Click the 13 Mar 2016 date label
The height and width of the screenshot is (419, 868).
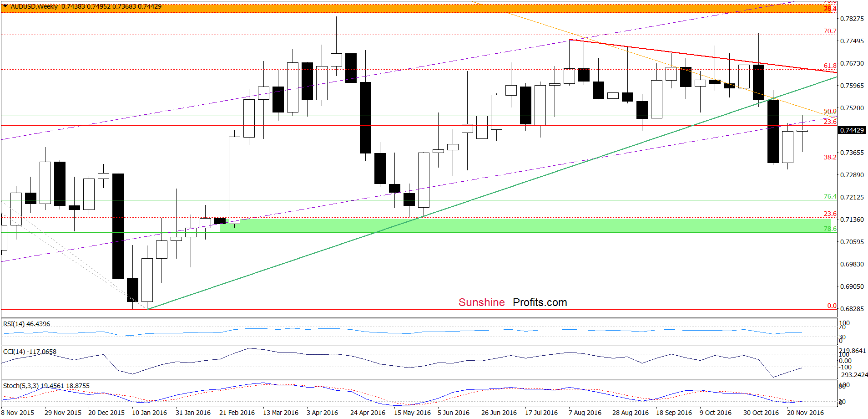[x=281, y=413]
